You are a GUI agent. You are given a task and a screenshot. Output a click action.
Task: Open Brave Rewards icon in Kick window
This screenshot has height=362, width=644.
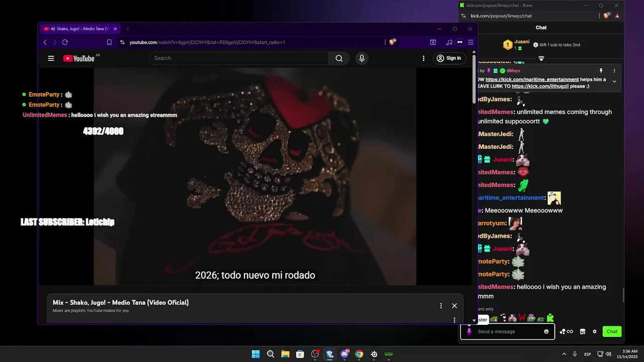(617, 16)
